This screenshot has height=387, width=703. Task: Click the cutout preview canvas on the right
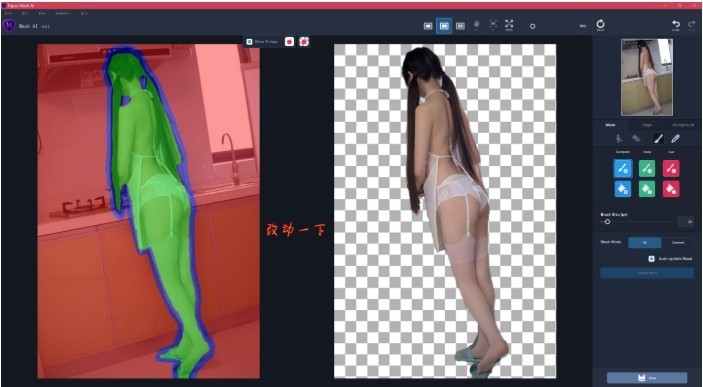click(x=445, y=211)
